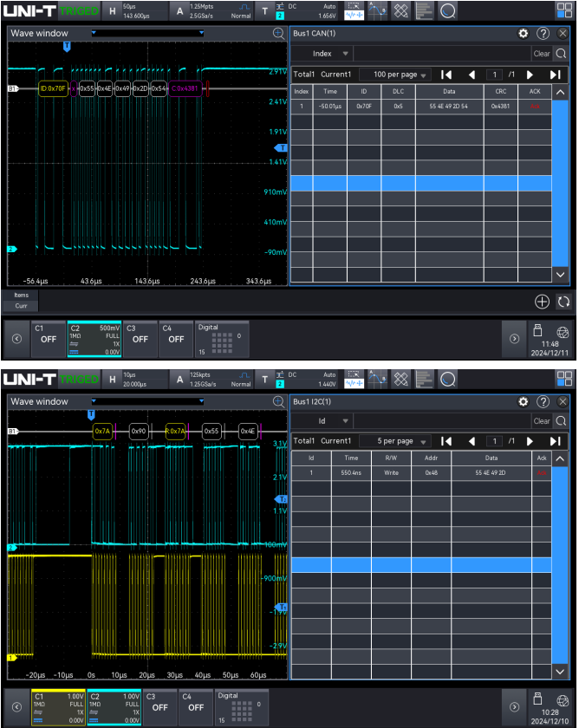Select the Items Curr tab
Screen dimensions: 579x728
coord(21,301)
